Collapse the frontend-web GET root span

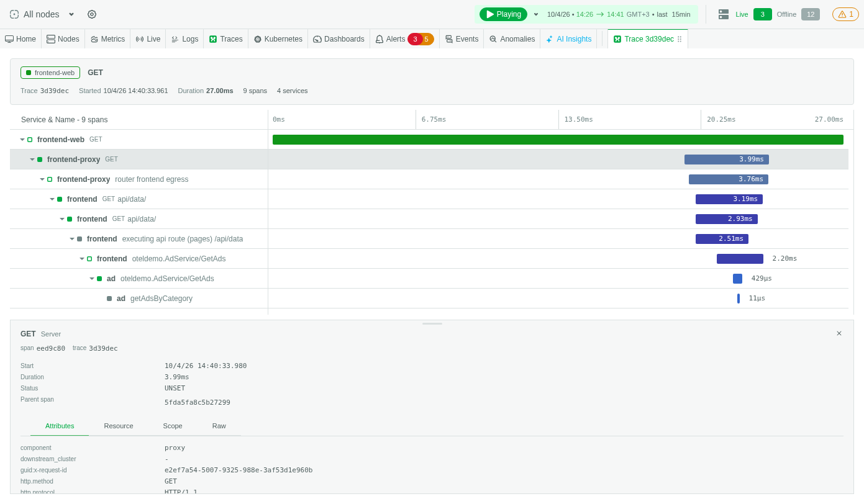[22, 140]
